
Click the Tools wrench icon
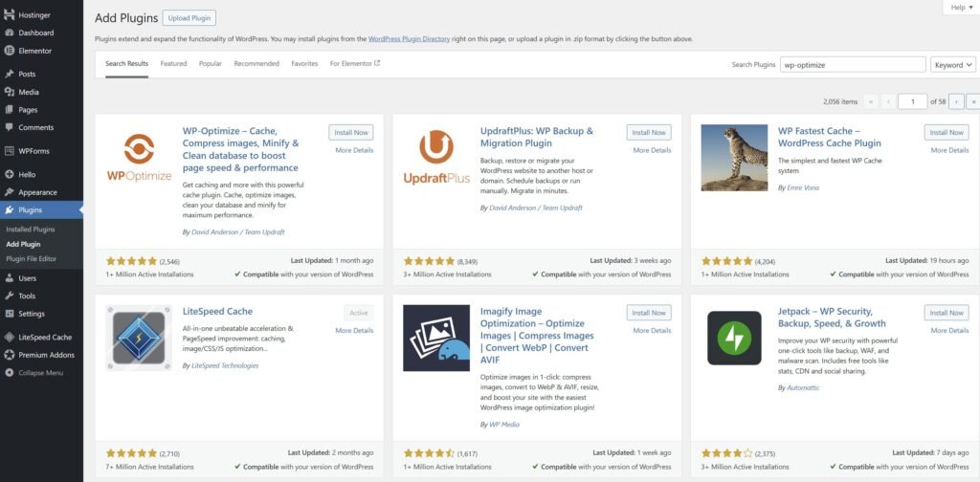pyautogui.click(x=10, y=296)
